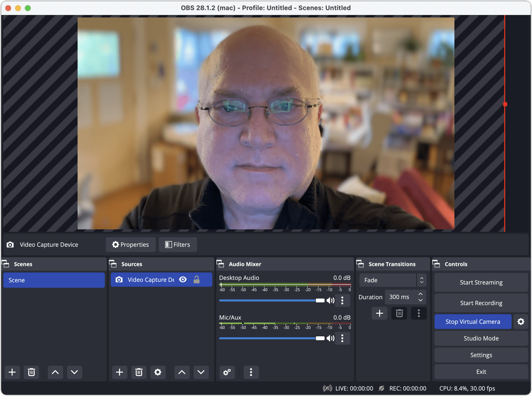
Task: Adjust the Desktop Audio volume slider
Action: coord(320,300)
